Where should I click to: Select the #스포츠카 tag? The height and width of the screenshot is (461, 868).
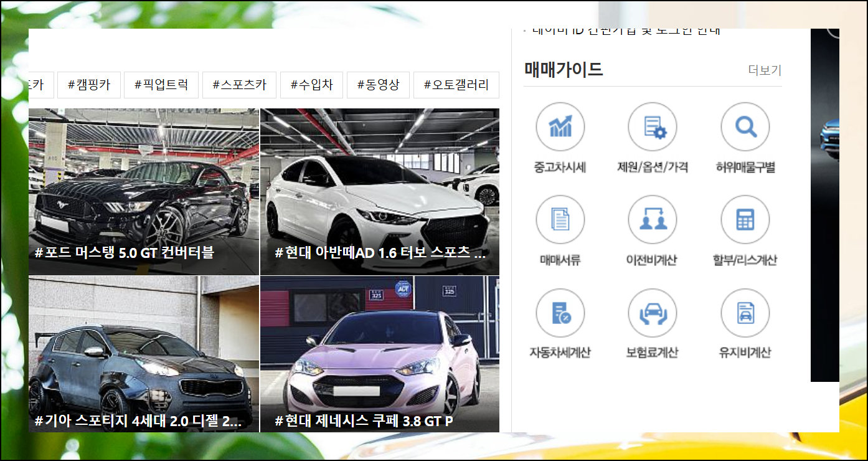(239, 85)
